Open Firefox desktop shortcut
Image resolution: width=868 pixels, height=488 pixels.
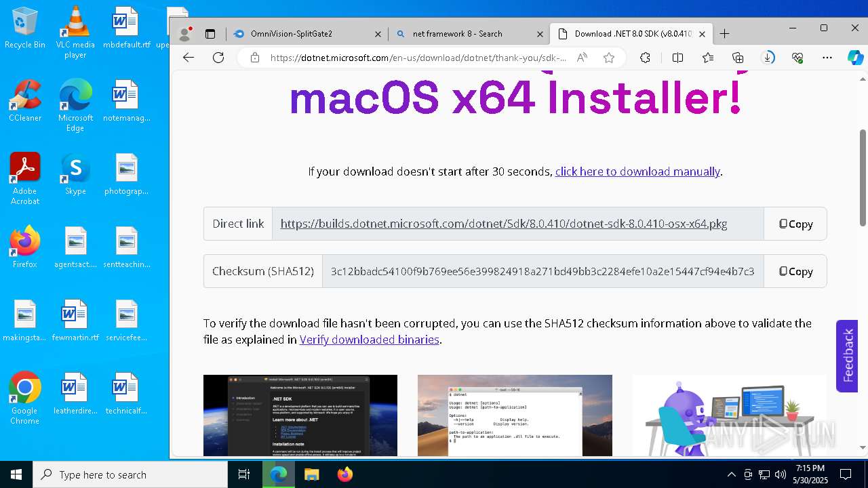point(25,248)
